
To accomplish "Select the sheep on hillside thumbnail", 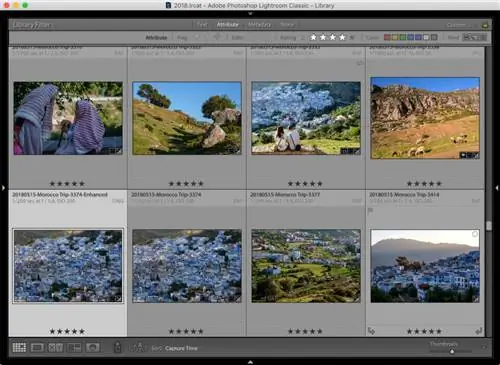I will [425, 118].
